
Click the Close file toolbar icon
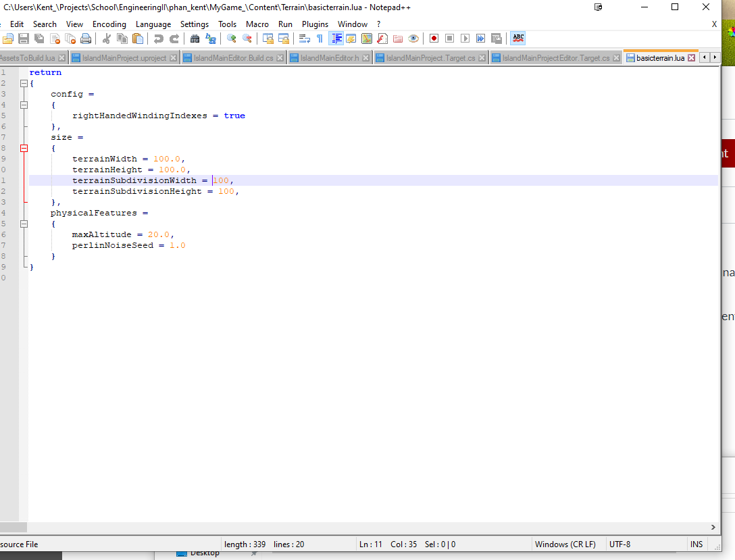pyautogui.click(x=55, y=39)
